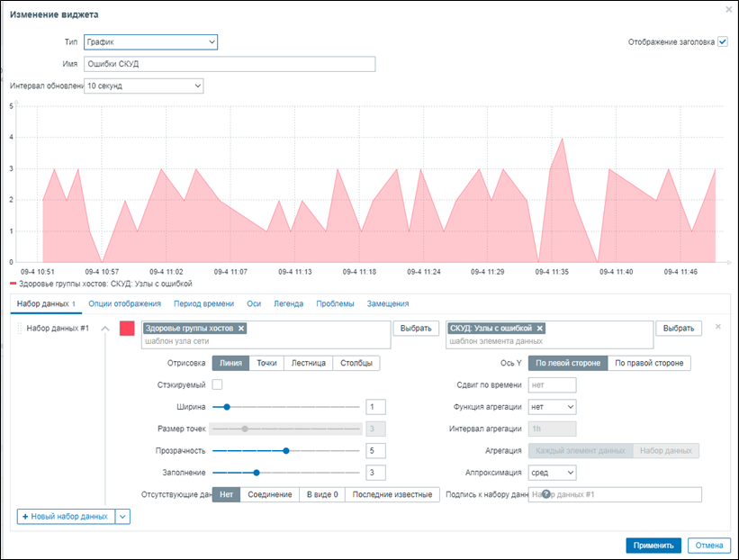Screen dimensions: 739x560
Task: Open the Легенда tab
Action: tap(288, 304)
